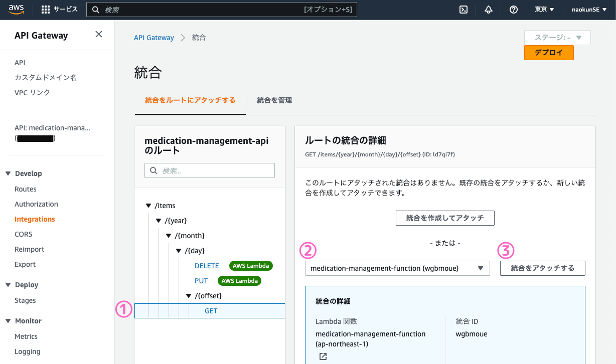Open Metrics in the sidebar
616x364 pixels.
tap(26, 336)
